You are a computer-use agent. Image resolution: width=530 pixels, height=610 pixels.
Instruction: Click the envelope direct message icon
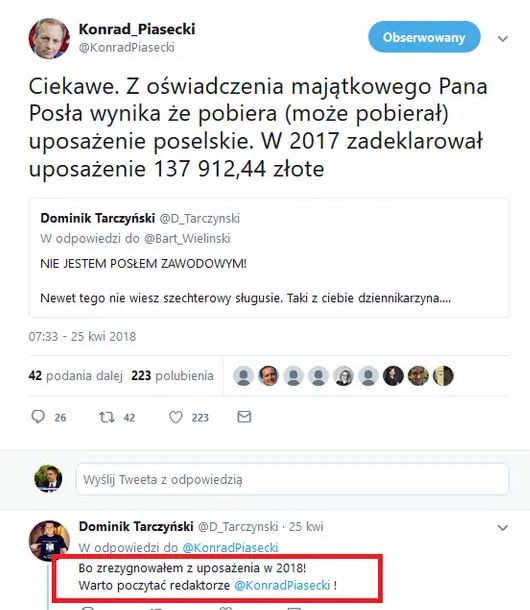tap(244, 417)
